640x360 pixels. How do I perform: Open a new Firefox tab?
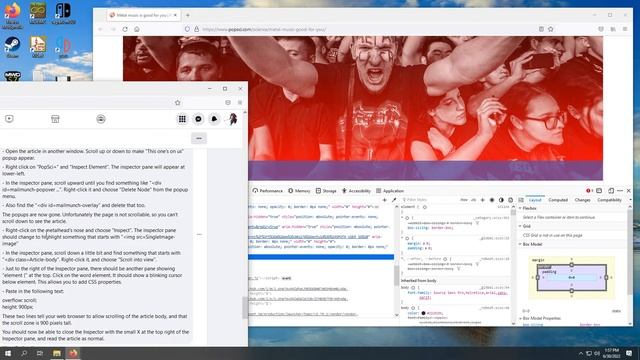click(188, 15)
